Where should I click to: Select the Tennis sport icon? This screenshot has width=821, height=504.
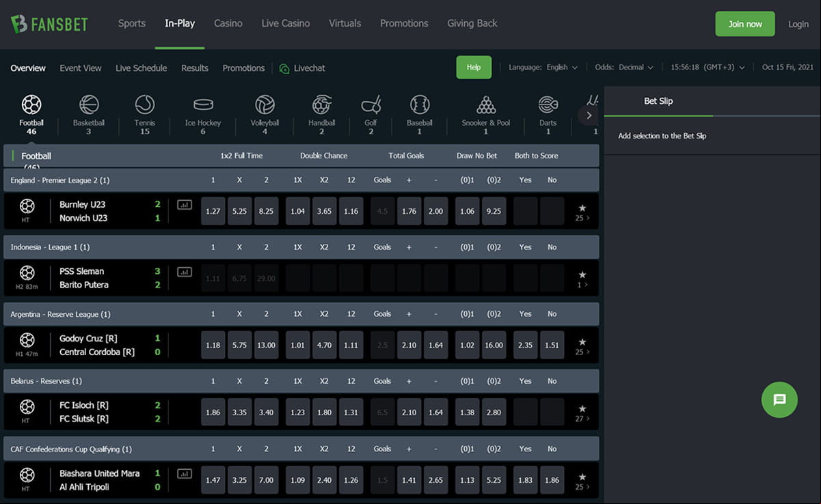tap(145, 104)
